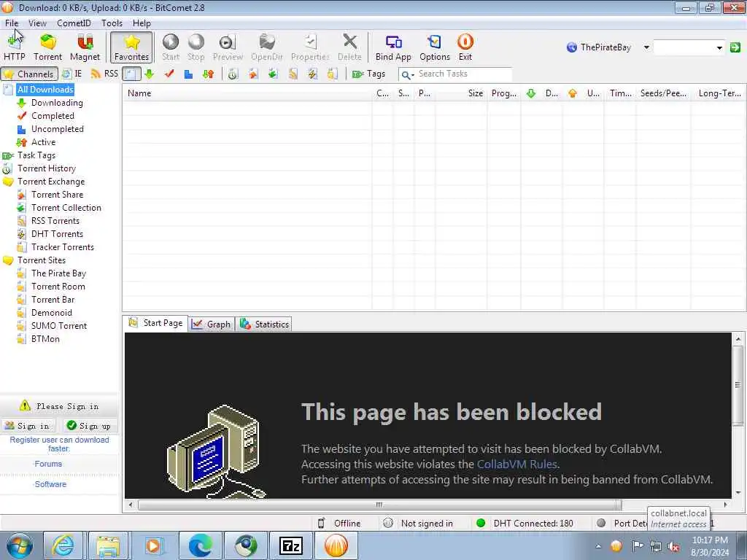Open ThePirateBay search engine dropdown
The image size is (747, 560).
click(646, 47)
